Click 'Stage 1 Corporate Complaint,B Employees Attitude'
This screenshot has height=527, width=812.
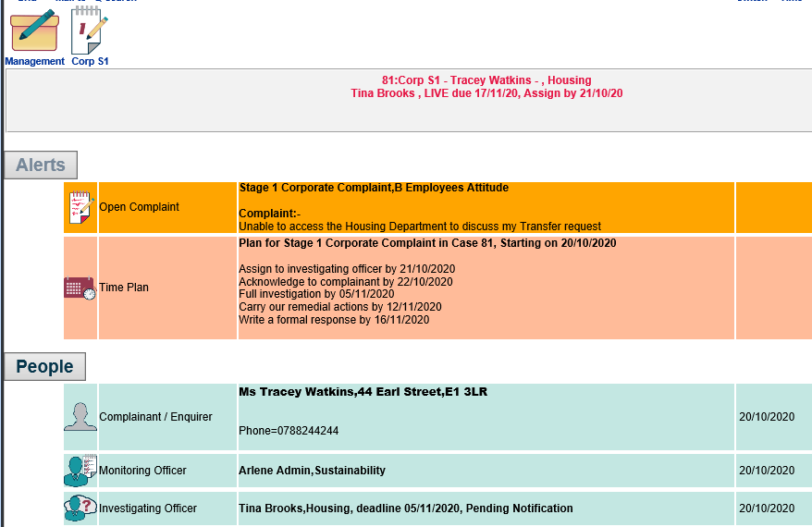pos(374,188)
